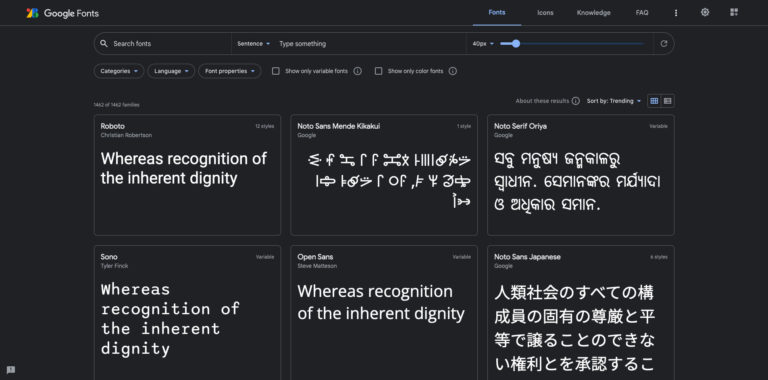
Task: Expand the Categories filter dropdown
Action: [119, 71]
